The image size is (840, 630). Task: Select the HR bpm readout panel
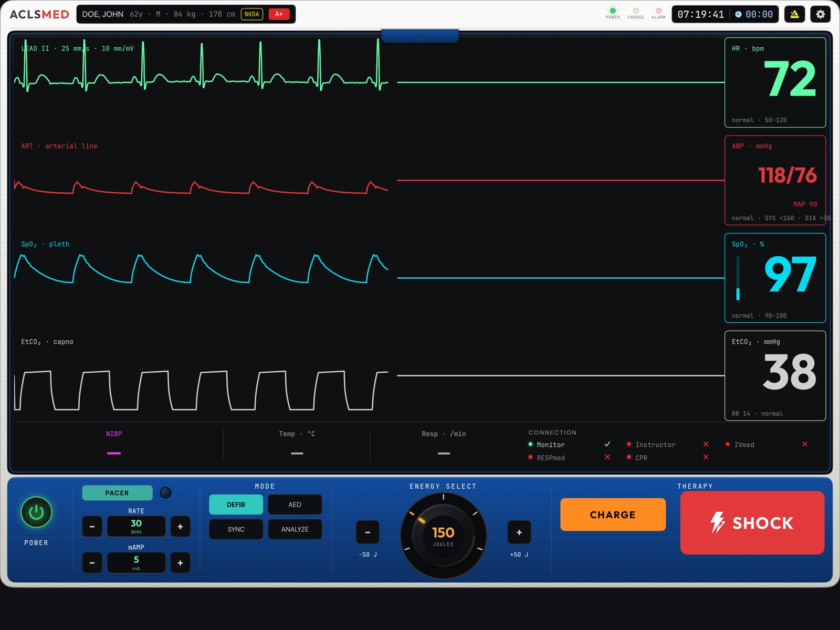775,82
